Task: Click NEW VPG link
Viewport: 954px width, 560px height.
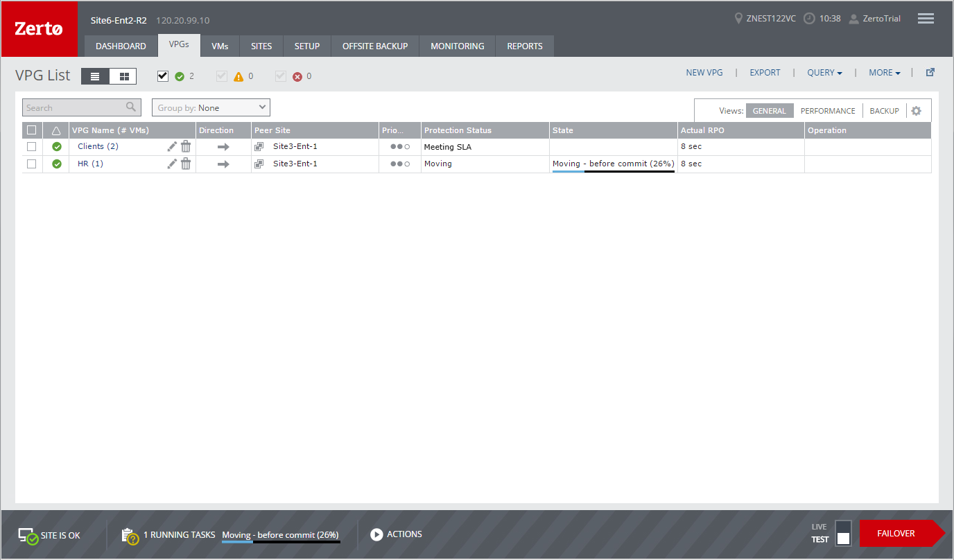Action: coord(704,72)
